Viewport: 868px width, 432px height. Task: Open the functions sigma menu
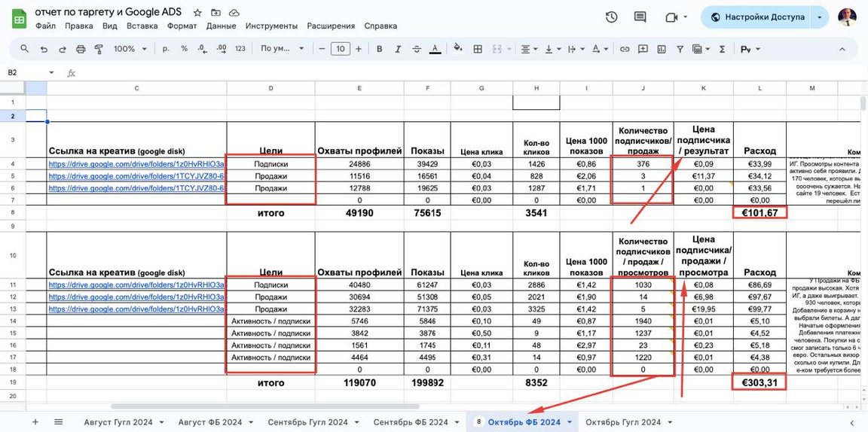tap(722, 49)
